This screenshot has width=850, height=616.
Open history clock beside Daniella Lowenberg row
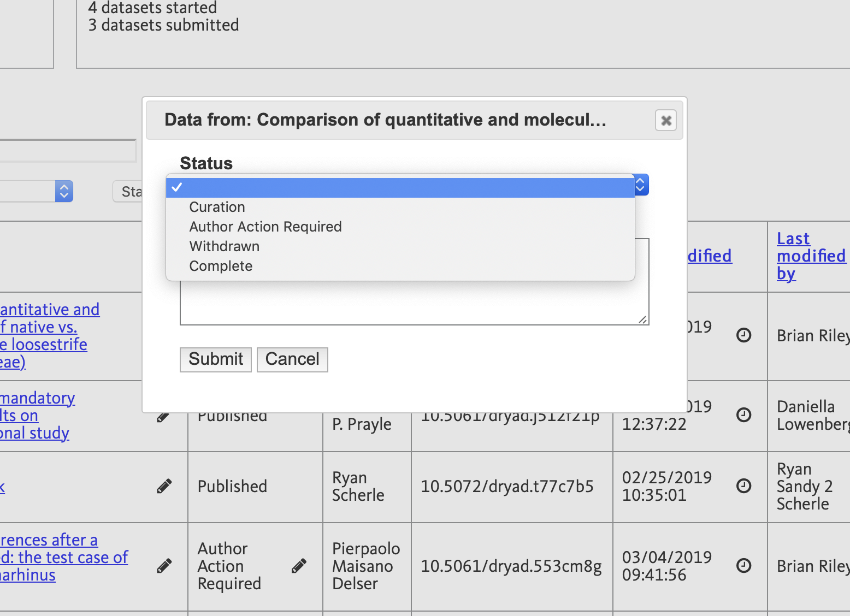[x=744, y=415]
